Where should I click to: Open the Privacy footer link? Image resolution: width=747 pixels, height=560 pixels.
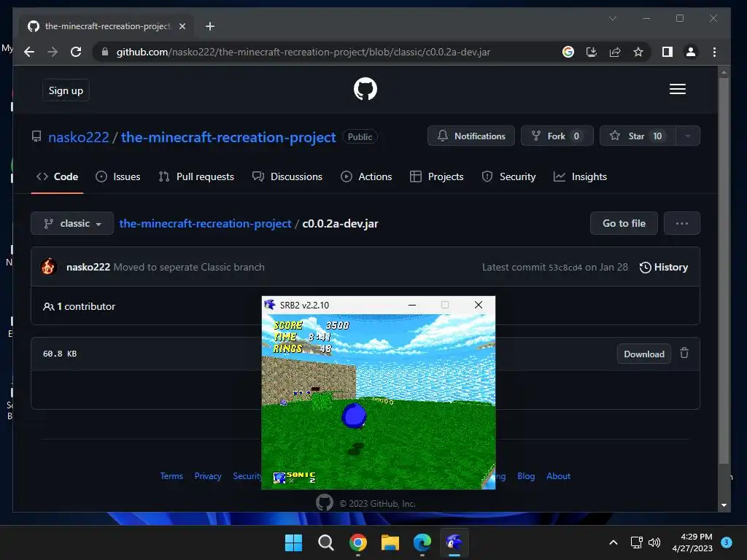208,476
